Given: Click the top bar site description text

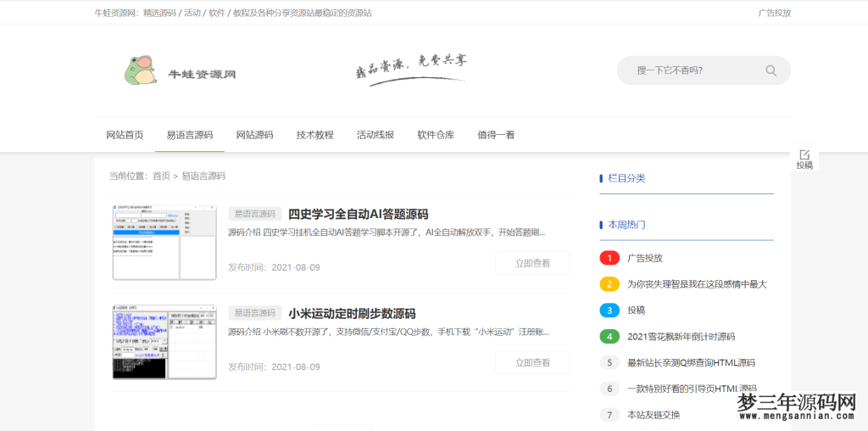Looking at the screenshot, I should (233, 13).
